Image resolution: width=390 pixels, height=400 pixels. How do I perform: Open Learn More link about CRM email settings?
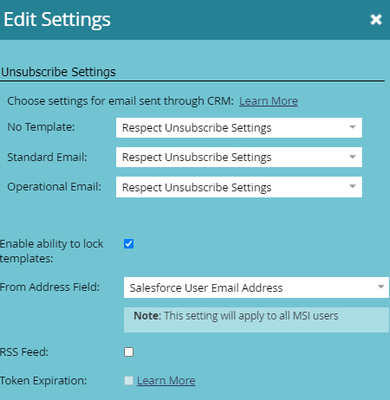(268, 101)
